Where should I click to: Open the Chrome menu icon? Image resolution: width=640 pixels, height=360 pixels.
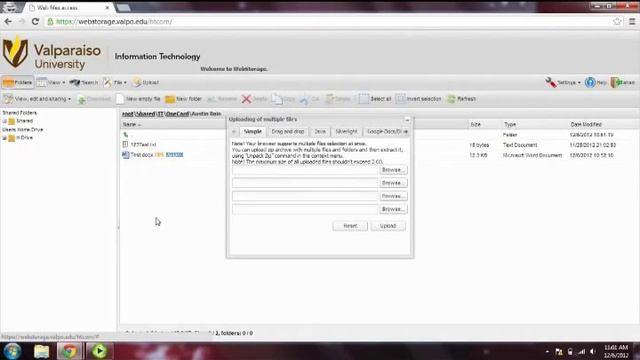[632, 21]
